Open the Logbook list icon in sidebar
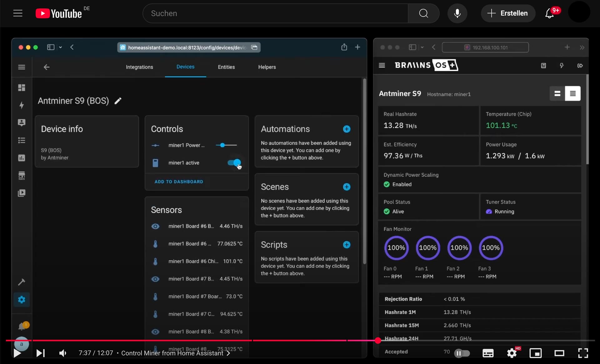The image size is (600, 364). 22,140
